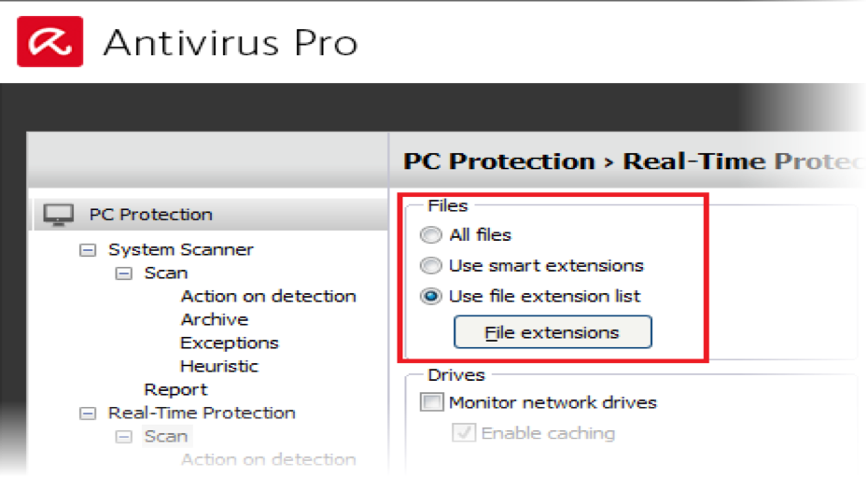Collapse the System Scanner tree node
The image size is (868, 477).
[88, 250]
